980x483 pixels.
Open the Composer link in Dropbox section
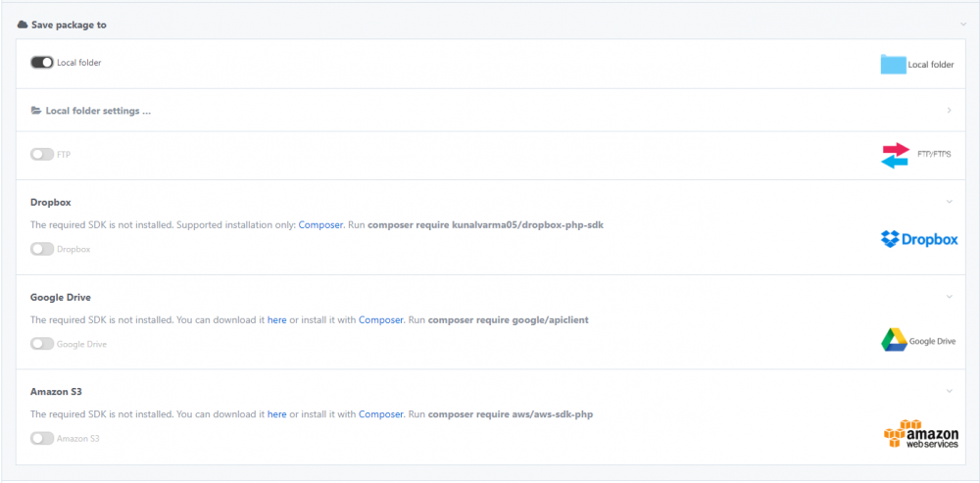click(320, 225)
